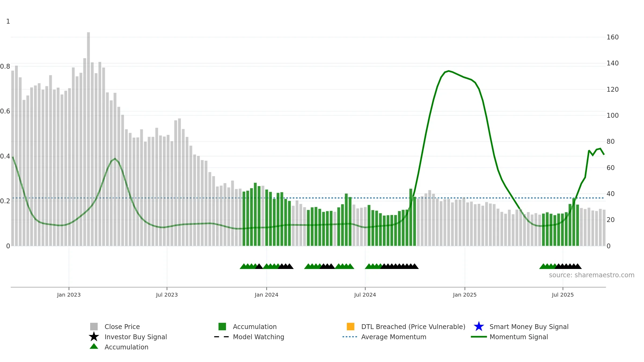
Task: Click the green Accumulation square legend icon
Action: point(222,327)
